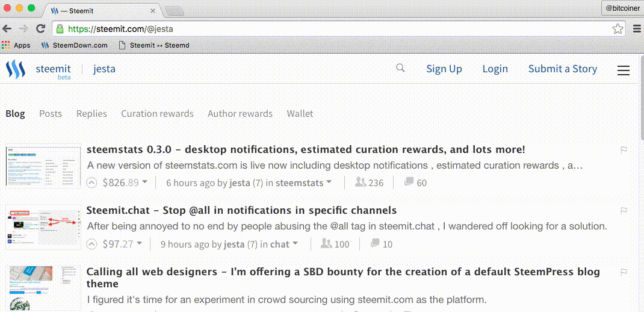Viewport: 644px width, 312px height.
Task: Click jesta author link on chat post
Action: tap(234, 244)
